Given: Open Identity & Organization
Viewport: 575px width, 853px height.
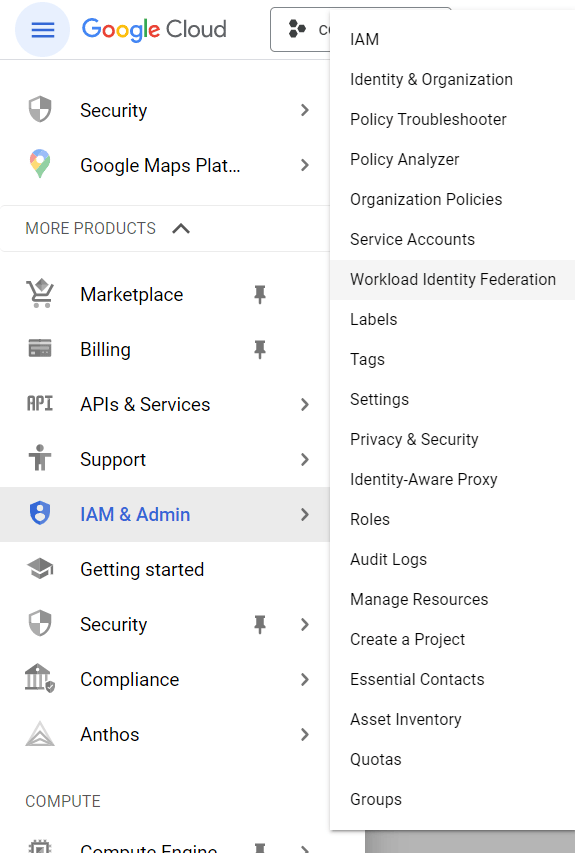Looking at the screenshot, I should tap(431, 79).
